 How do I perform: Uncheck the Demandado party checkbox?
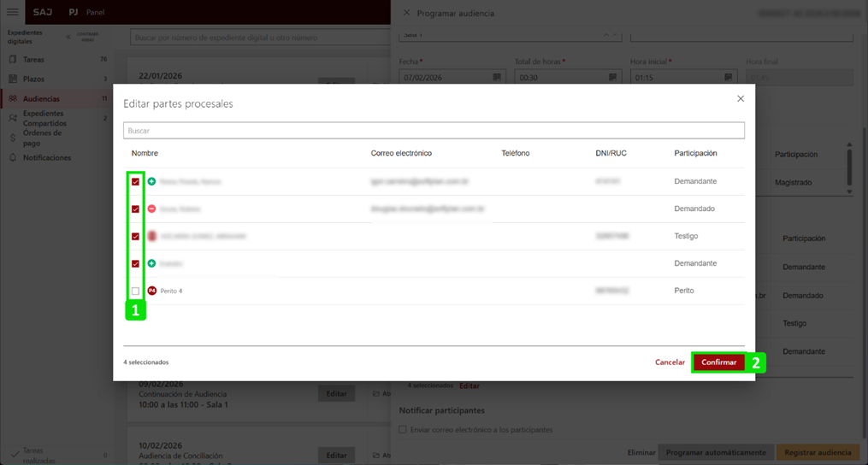click(x=135, y=209)
